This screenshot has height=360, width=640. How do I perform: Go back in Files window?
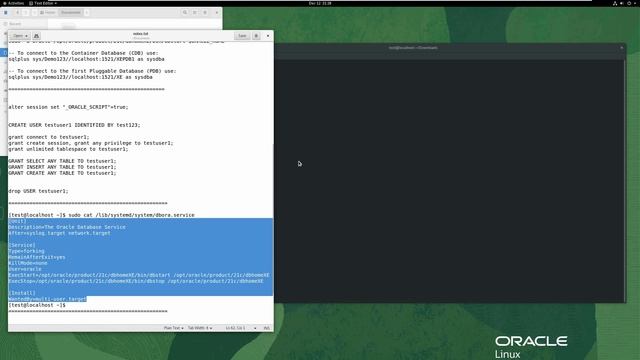click(x=17, y=13)
